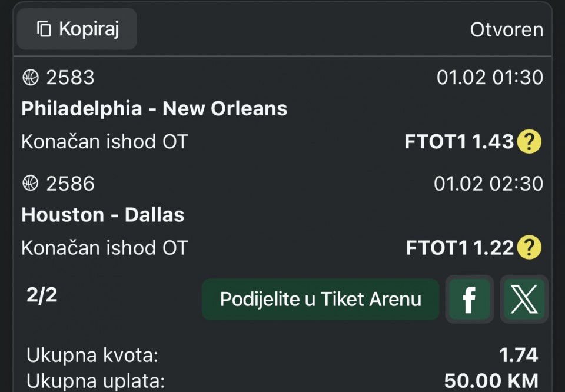Share ticket on X
Viewport: 565px width, 392px height.
pyautogui.click(x=524, y=299)
